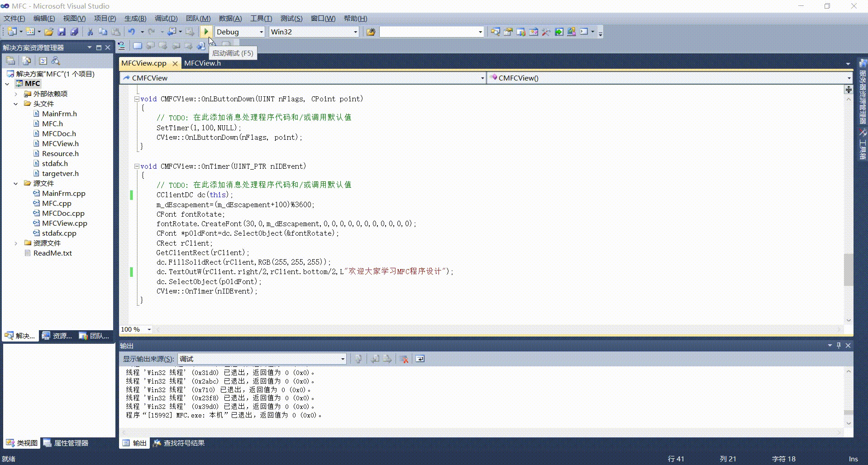
Task: Toggle word wrap in the Output panel
Action: 420,359
